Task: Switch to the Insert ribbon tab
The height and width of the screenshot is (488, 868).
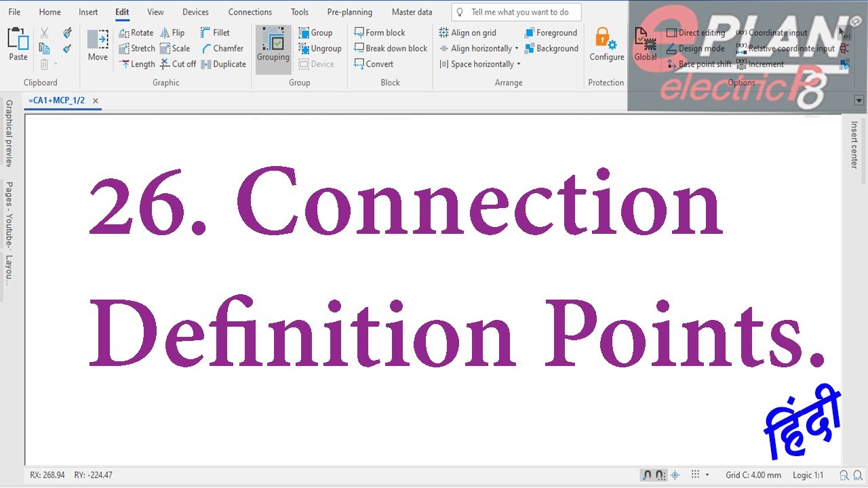Action: pos(88,12)
